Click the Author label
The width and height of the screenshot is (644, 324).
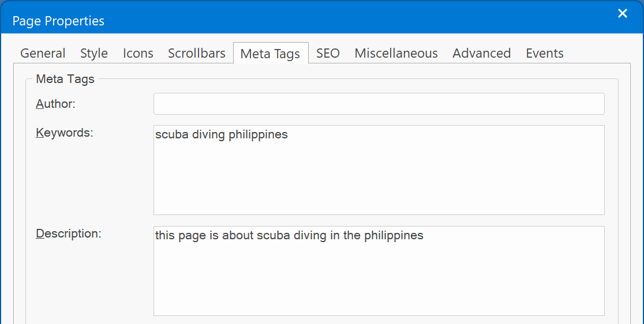(x=56, y=104)
